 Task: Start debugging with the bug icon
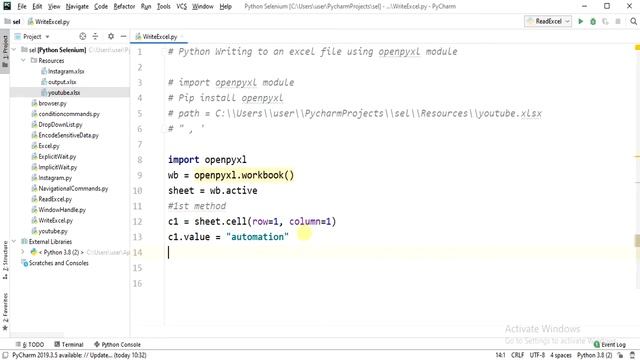coord(593,21)
